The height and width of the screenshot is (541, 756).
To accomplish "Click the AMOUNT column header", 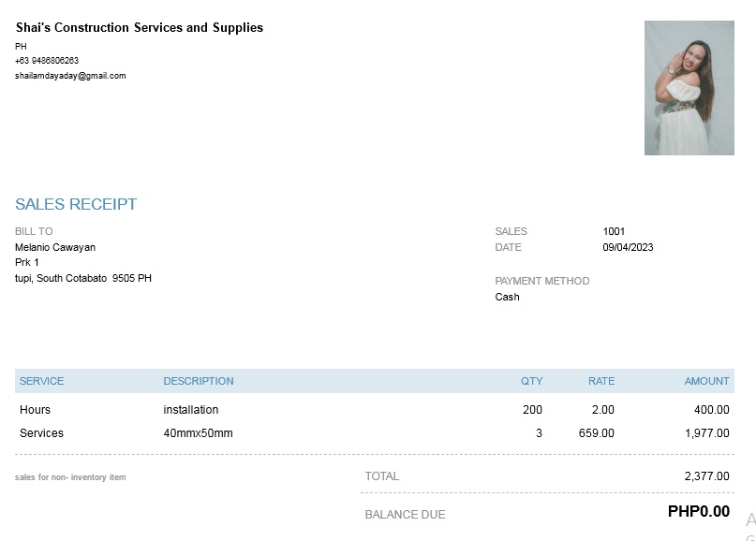I will tap(706, 381).
